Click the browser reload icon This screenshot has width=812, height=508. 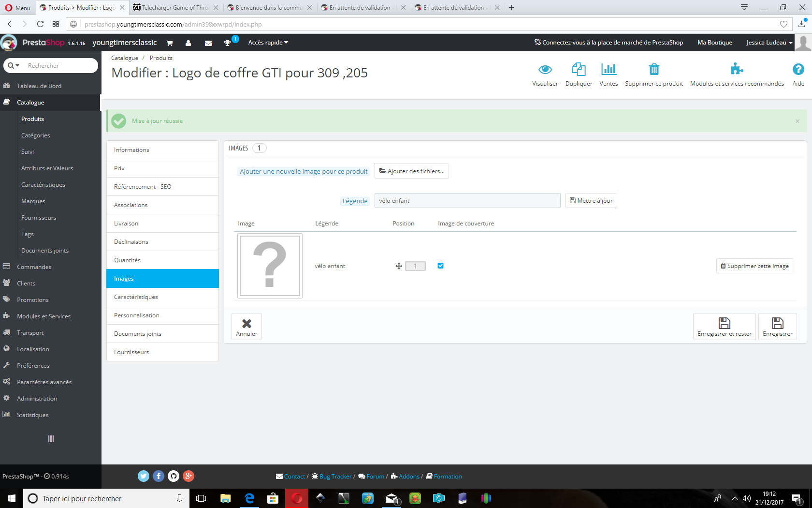(41, 24)
